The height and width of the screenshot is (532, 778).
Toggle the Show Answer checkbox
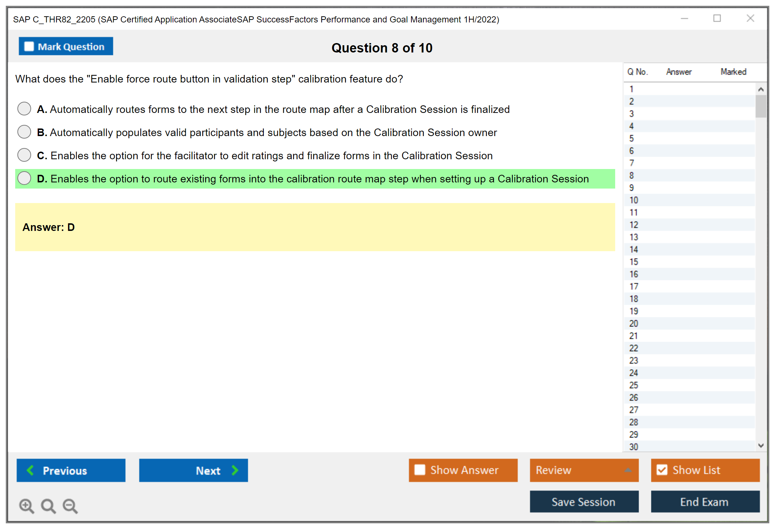click(x=420, y=470)
